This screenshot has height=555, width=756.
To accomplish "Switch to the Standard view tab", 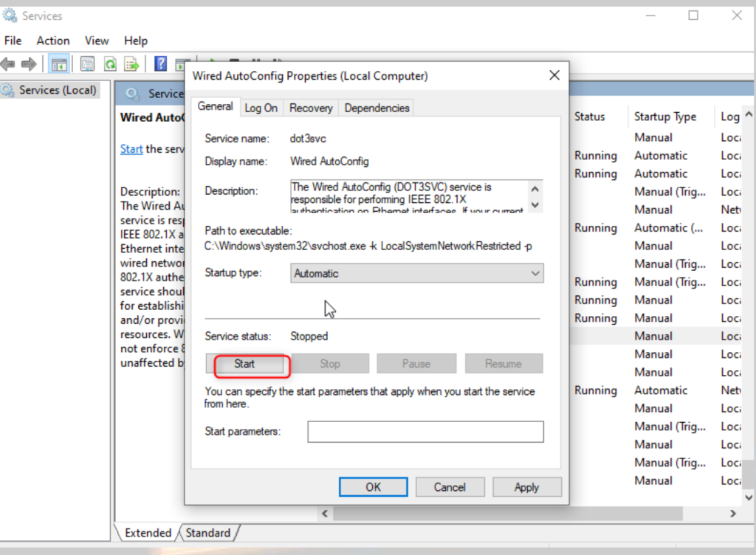I will [207, 533].
